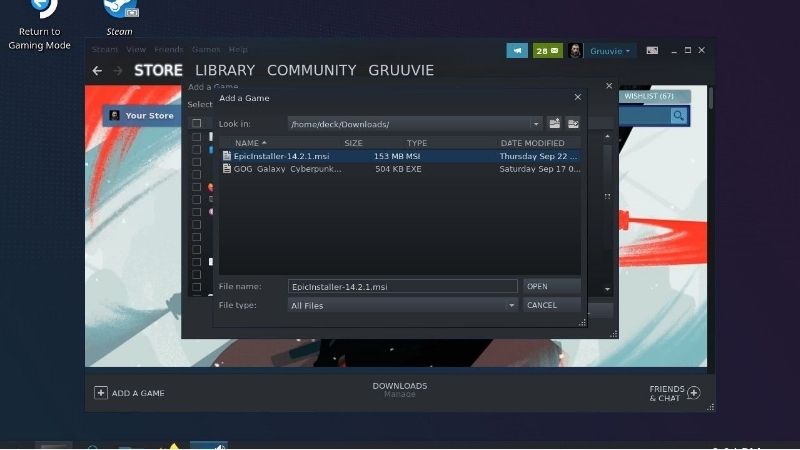The width and height of the screenshot is (800, 450).
Task: Click the CANCEL button in file dialog
Action: pos(552,305)
